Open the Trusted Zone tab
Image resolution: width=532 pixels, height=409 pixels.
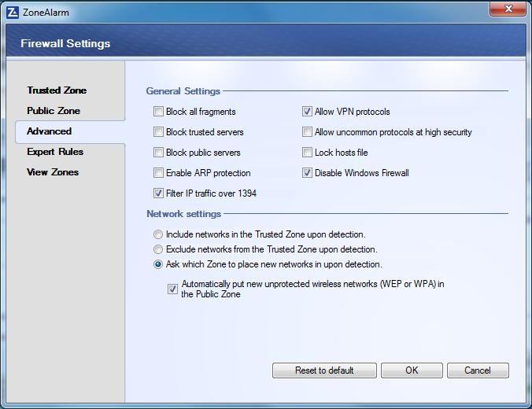(x=57, y=90)
